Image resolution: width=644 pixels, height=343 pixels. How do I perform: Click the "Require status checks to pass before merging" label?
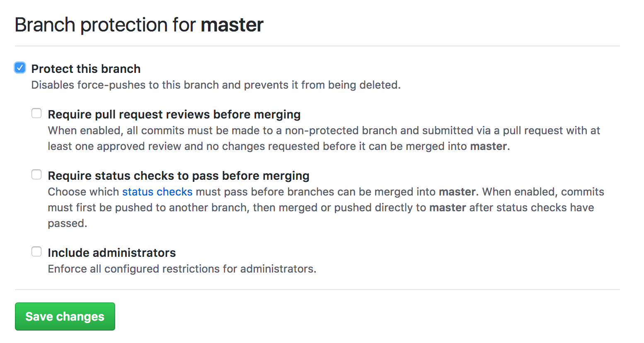pos(178,176)
